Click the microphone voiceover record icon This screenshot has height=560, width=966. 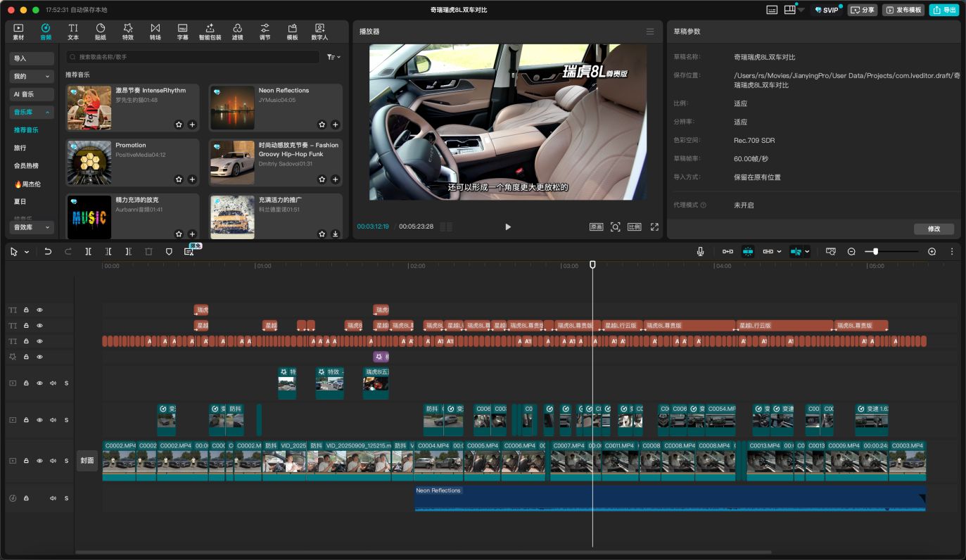(700, 251)
